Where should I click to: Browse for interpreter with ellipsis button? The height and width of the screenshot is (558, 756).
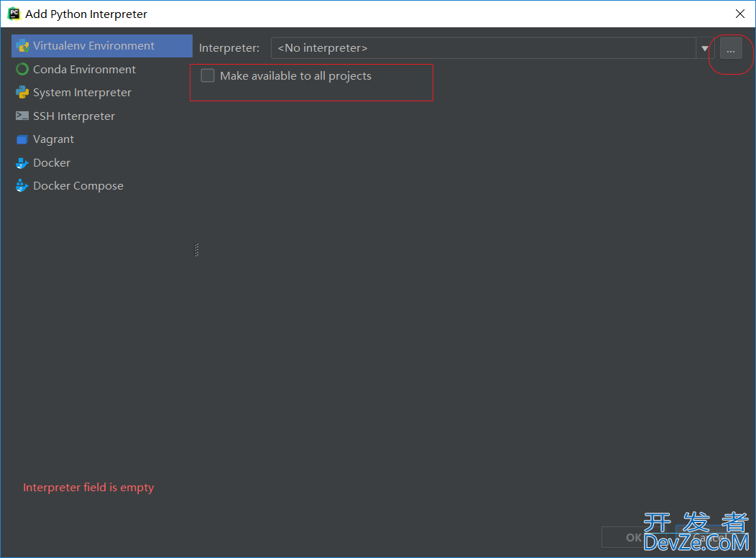click(731, 49)
